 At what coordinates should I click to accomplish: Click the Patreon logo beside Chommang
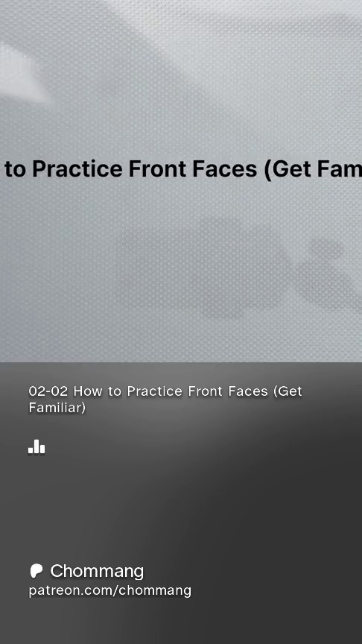pos(36,571)
